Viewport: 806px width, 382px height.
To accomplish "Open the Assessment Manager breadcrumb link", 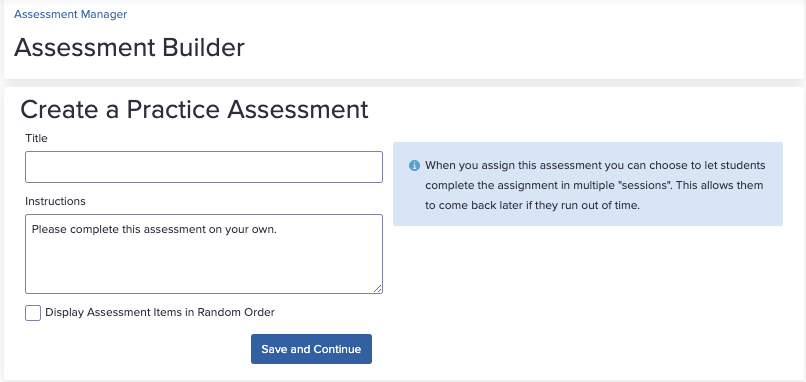I will coord(70,14).
